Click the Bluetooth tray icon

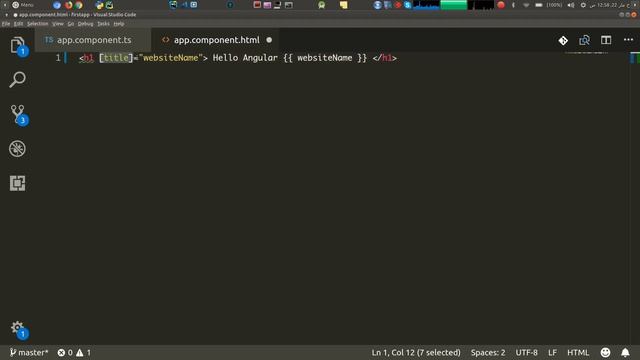click(x=513, y=5)
